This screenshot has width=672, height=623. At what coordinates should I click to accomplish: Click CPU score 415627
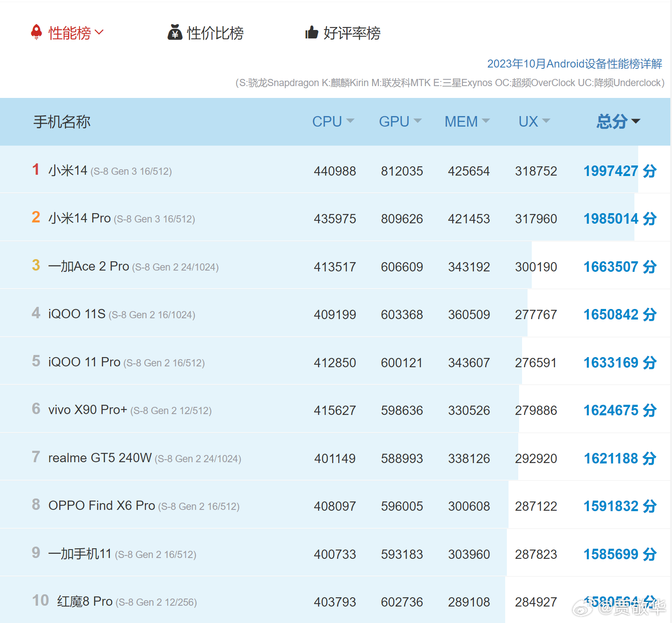point(335,410)
